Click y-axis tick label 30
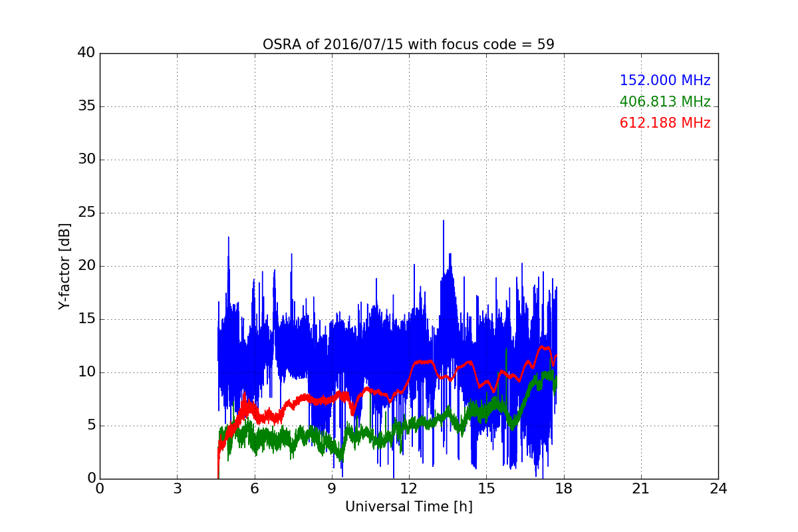 pos(86,160)
